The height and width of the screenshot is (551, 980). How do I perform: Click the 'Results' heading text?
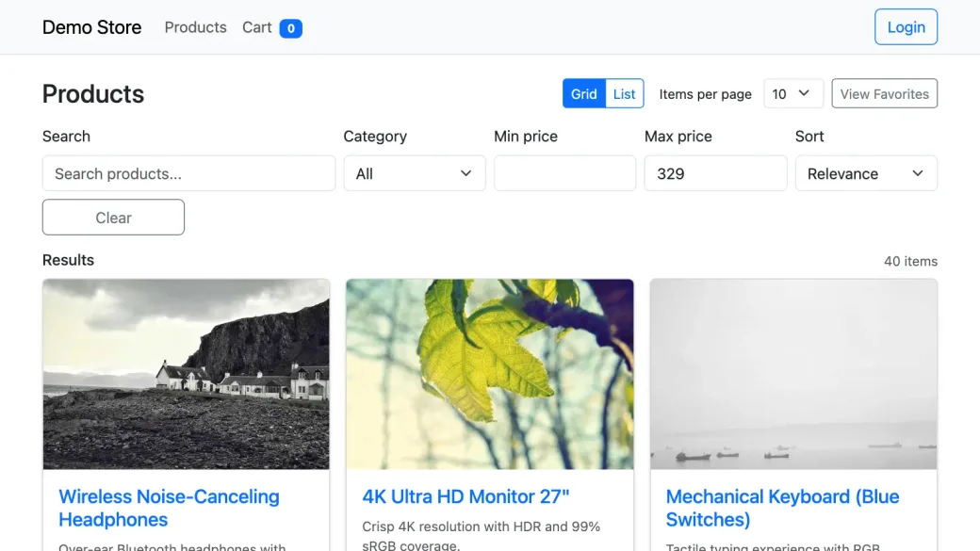(68, 260)
